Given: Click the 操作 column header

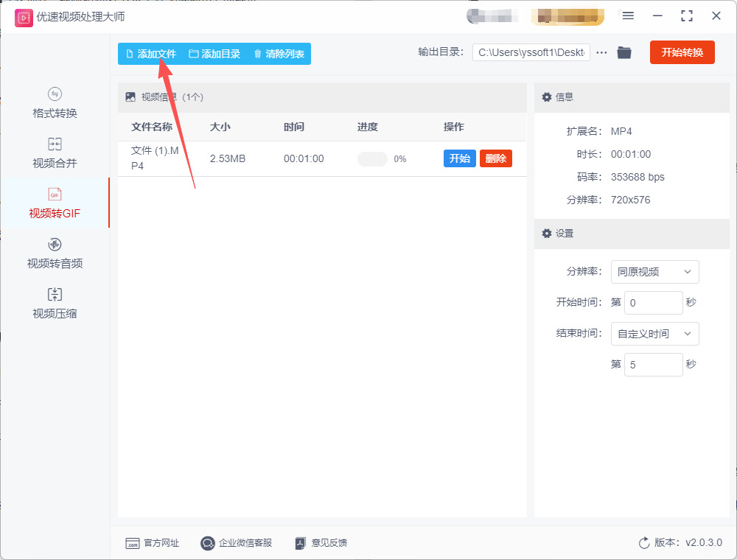Looking at the screenshot, I should pos(453,127).
